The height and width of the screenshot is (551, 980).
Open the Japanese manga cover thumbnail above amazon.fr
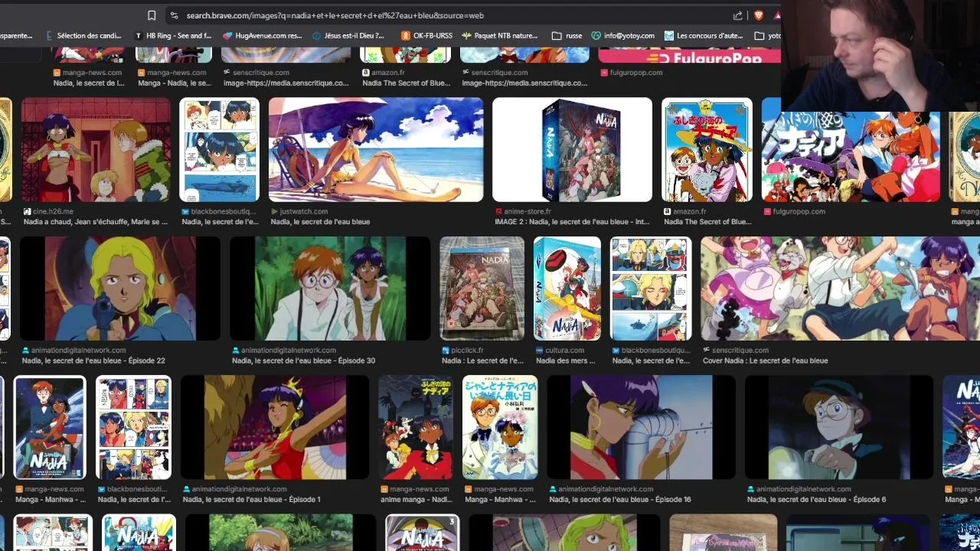(x=707, y=149)
